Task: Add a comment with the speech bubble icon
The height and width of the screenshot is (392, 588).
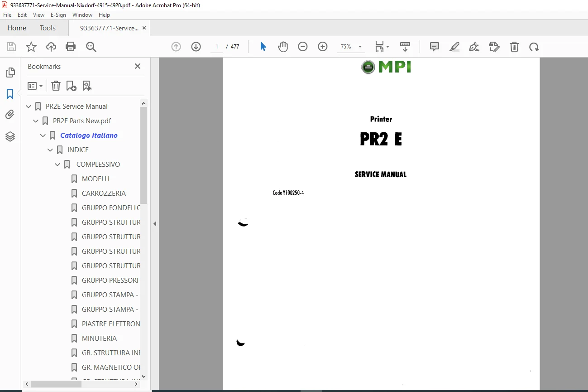Action: pos(435,47)
